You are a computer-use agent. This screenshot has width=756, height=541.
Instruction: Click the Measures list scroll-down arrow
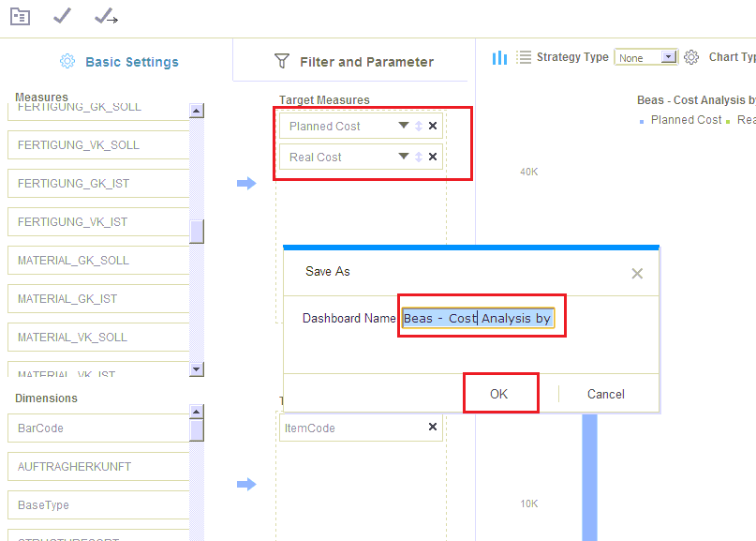click(197, 369)
